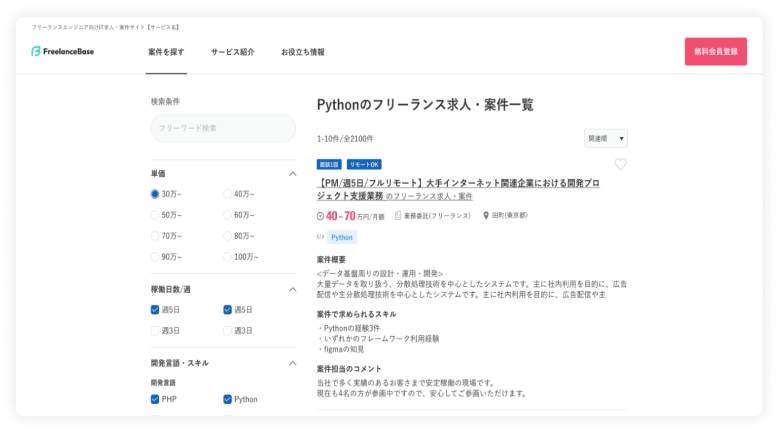The height and width of the screenshot is (432, 779).
Task: Click the 案件担当のコメント heading
Action: click(349, 369)
